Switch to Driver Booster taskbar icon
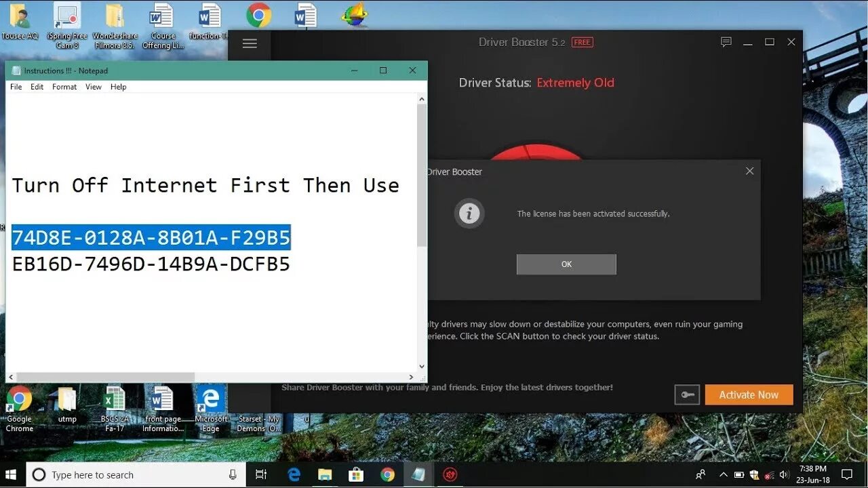Image resolution: width=868 pixels, height=488 pixels. pos(450,474)
